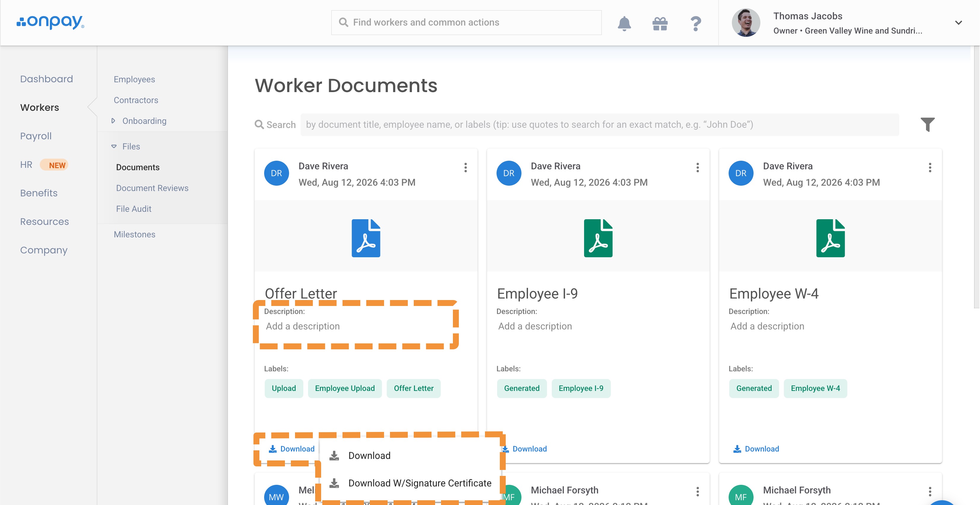Open options menu on Employee I-9 card

tap(698, 168)
